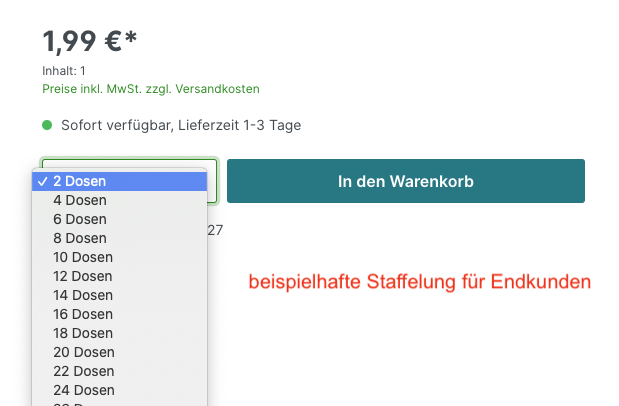Click the "In den Warenkorb" button
The image size is (619, 406).
tap(405, 181)
